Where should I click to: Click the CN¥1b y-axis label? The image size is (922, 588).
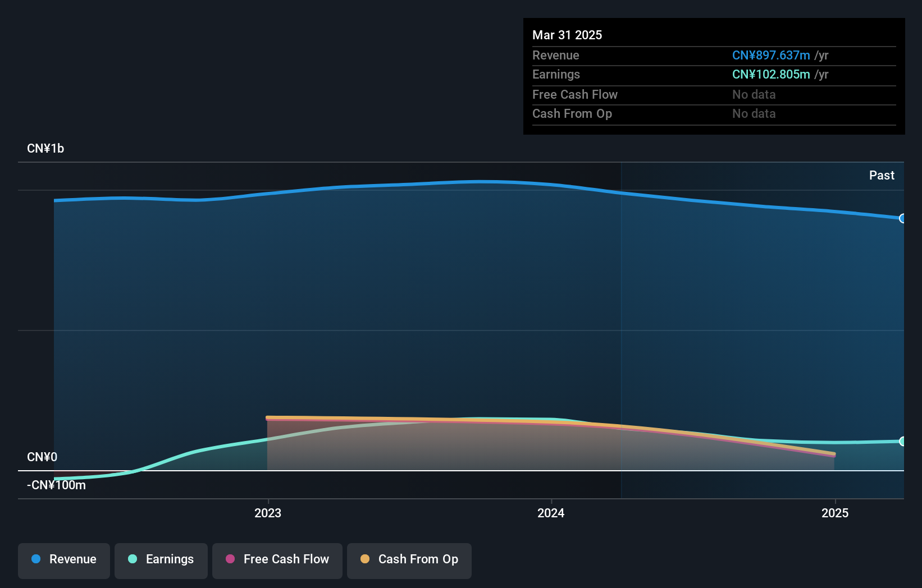tap(45, 149)
